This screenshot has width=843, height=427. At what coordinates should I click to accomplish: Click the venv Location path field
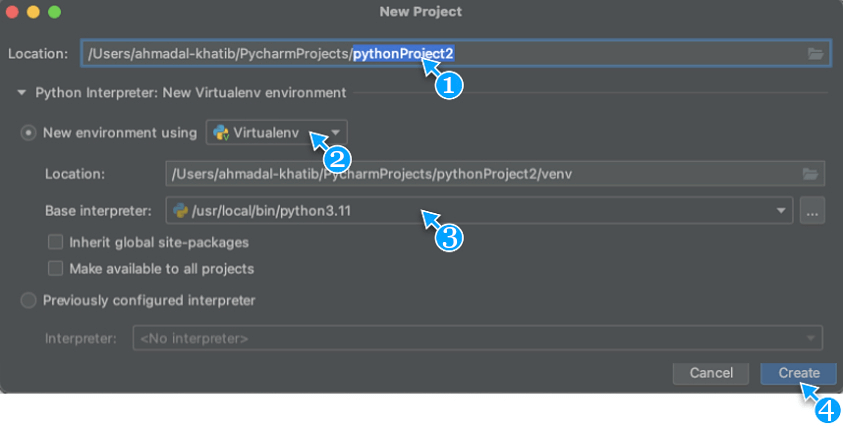[x=495, y=174]
